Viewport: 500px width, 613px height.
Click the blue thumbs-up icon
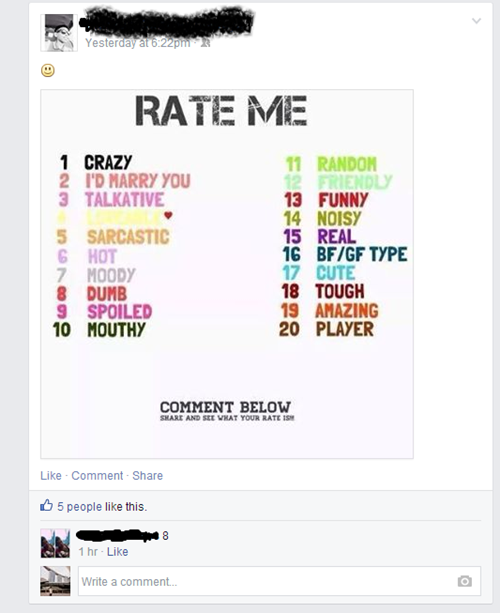[46, 505]
